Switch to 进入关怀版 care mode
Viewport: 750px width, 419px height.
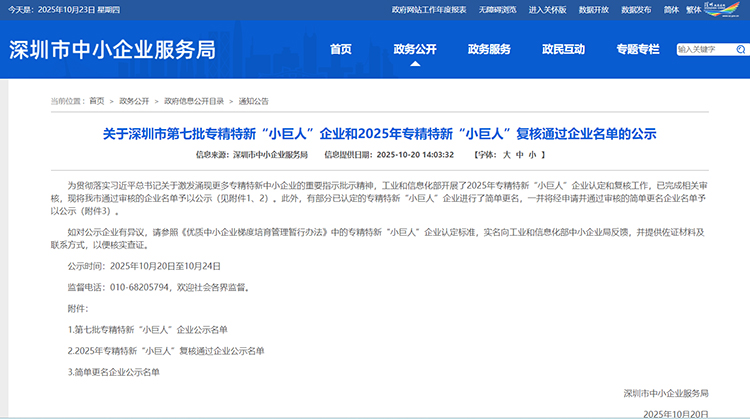(548, 9)
